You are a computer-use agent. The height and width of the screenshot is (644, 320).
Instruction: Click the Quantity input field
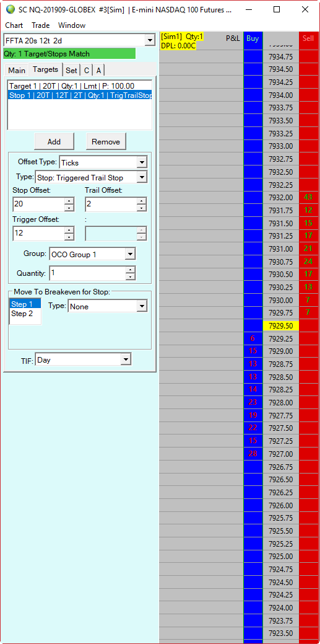point(87,273)
